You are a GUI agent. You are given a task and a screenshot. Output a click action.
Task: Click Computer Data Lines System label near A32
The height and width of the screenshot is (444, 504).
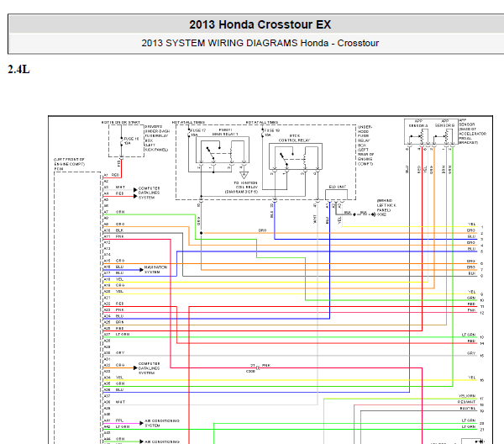(x=150, y=368)
